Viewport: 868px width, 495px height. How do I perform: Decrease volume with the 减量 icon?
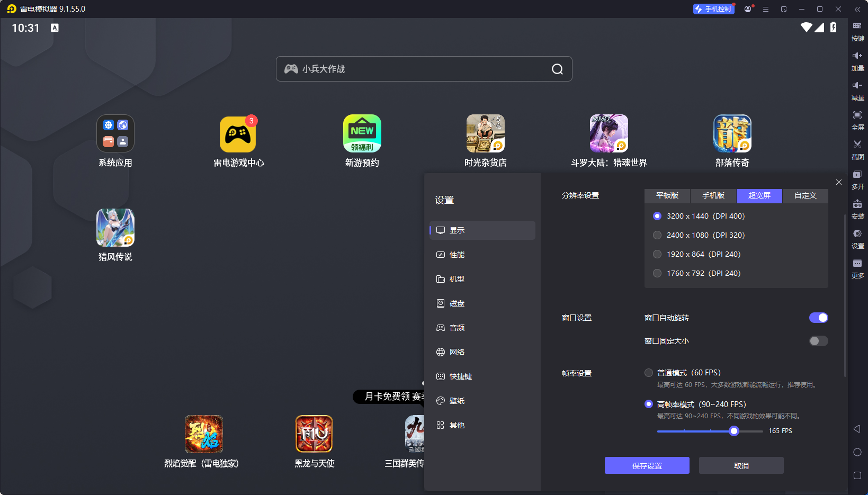[858, 91]
